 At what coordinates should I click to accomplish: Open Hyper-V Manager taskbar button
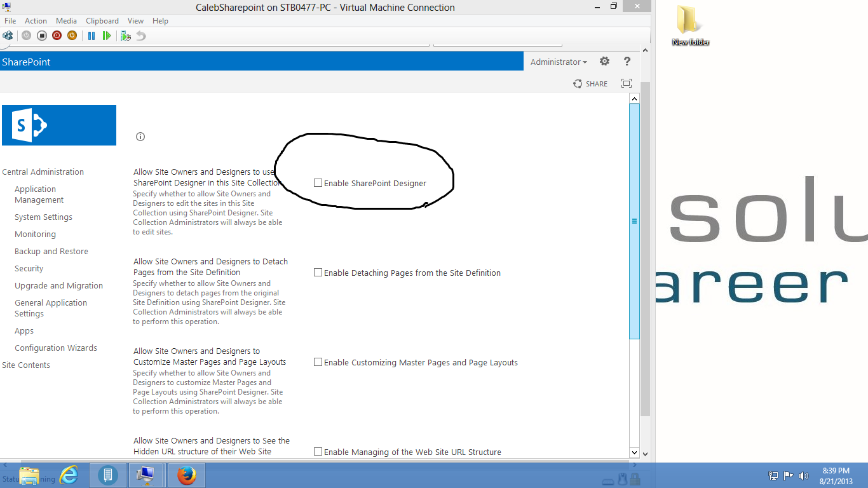[x=107, y=475]
